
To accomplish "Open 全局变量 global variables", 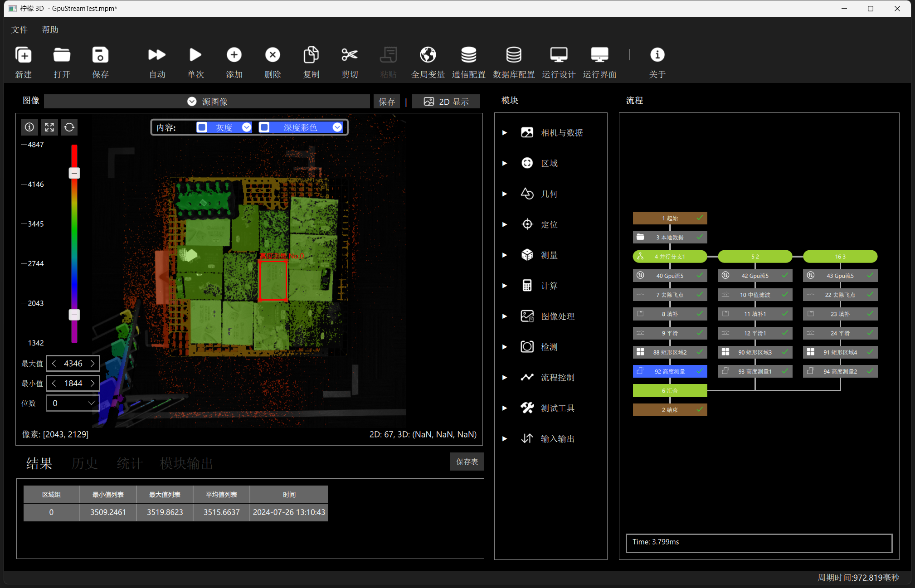I will point(428,55).
